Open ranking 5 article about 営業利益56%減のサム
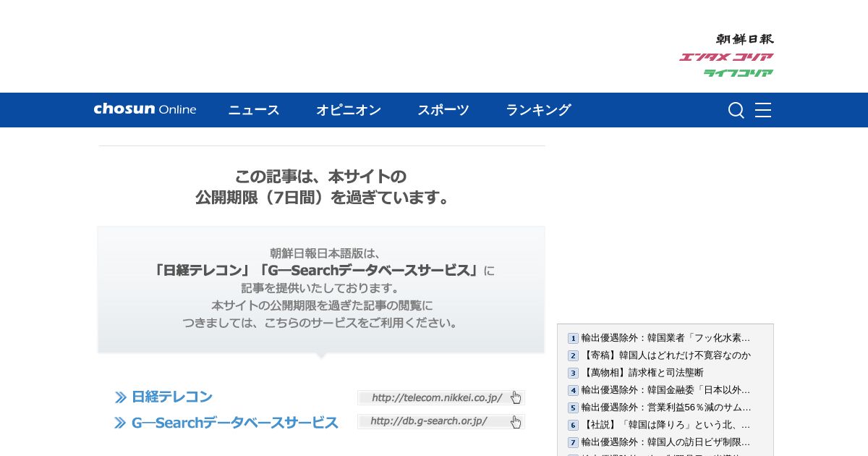 665,408
